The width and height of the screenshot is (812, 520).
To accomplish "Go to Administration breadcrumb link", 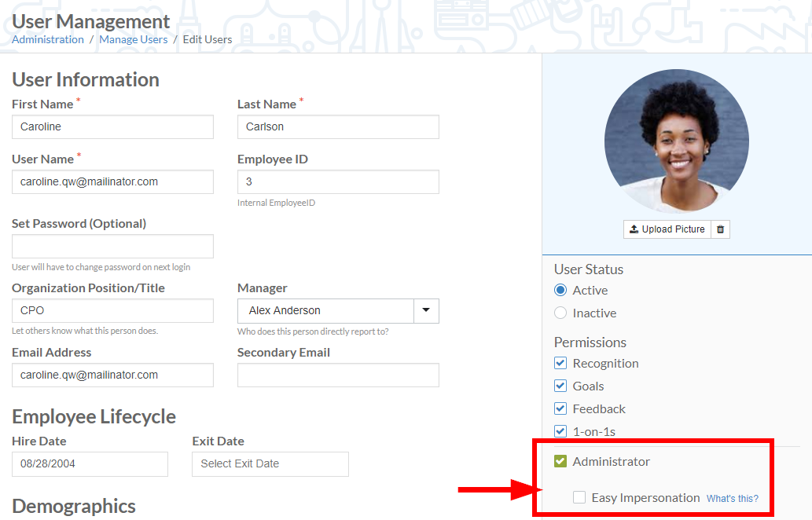I will coord(48,40).
